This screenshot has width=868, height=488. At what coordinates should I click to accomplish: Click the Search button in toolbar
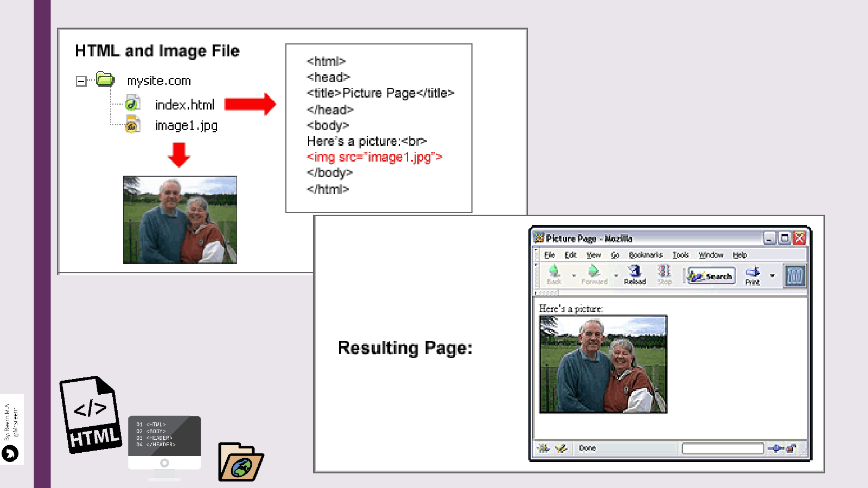(712, 276)
